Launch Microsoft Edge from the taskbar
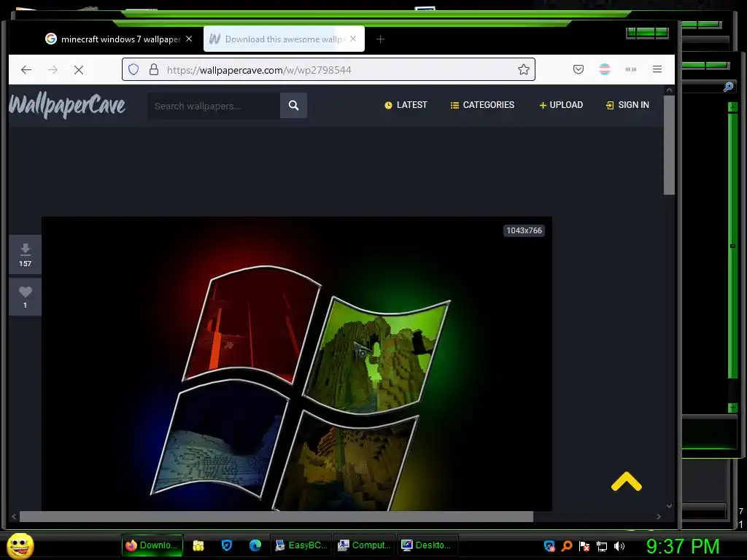Viewport: 747px width, 560px height. pos(255,545)
